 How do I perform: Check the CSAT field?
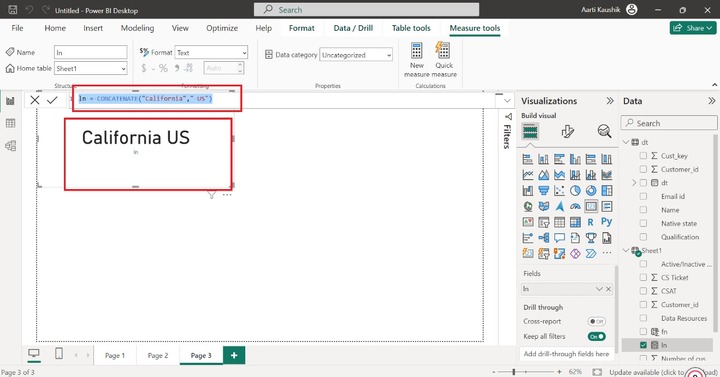pos(643,291)
